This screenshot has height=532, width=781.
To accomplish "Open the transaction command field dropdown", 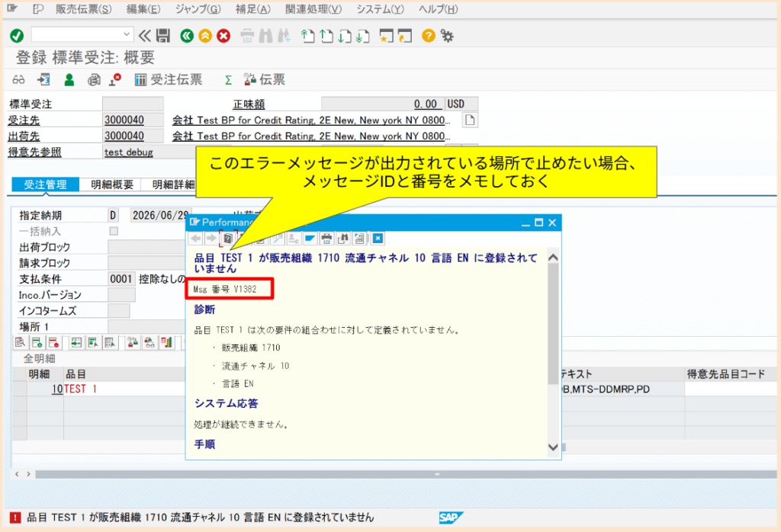I will point(127,34).
